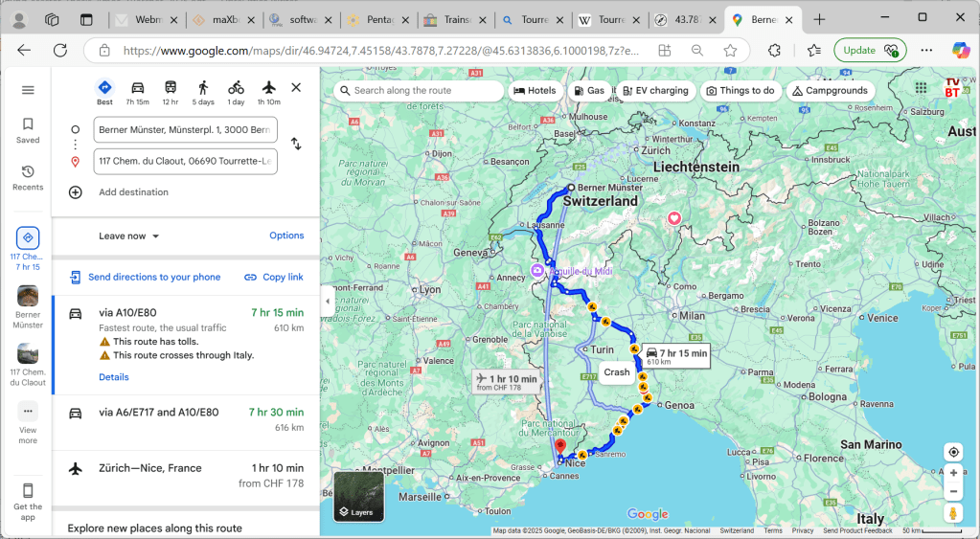Show your location on the map
980x539 pixels.
tap(952, 452)
